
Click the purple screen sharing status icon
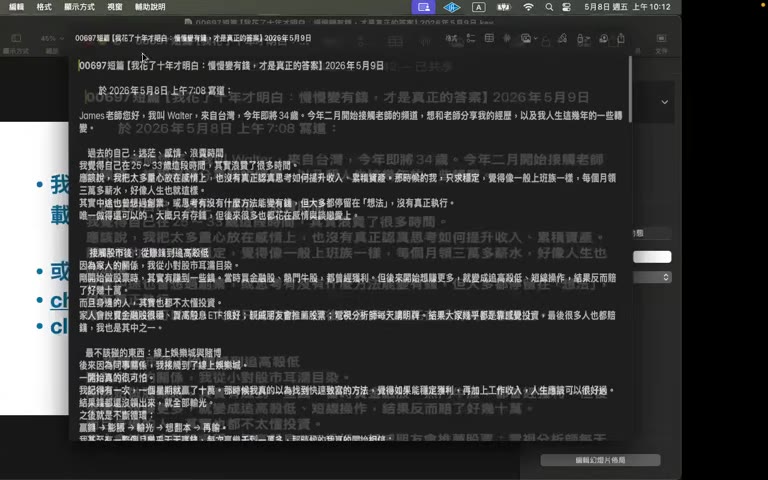[x=424, y=7]
